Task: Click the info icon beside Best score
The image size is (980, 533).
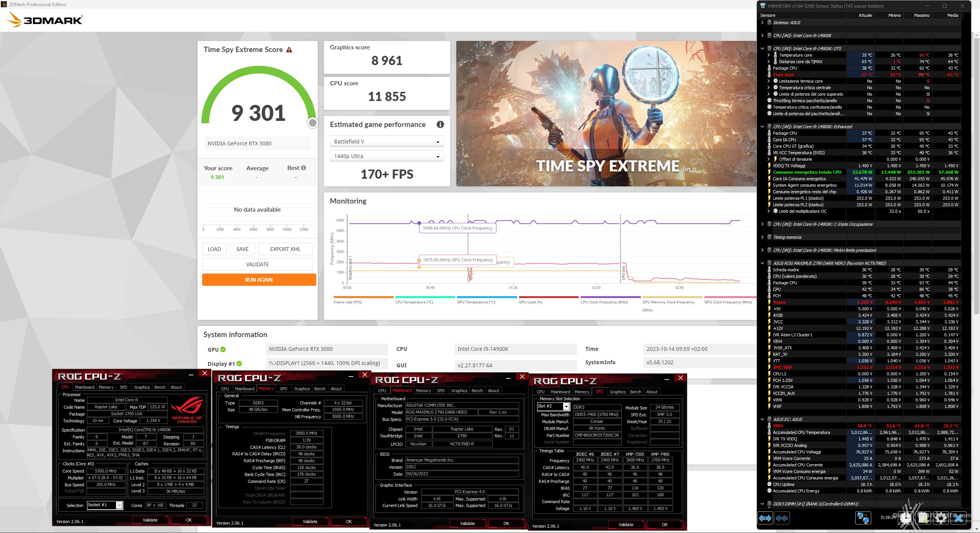Action: click(x=304, y=168)
